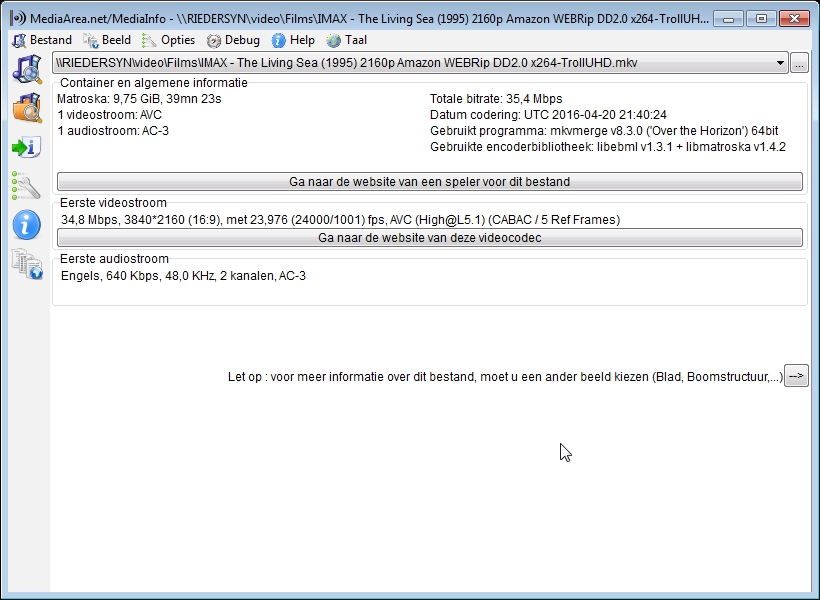
Task: Open folder icon in the sidebar
Action: 27,107
